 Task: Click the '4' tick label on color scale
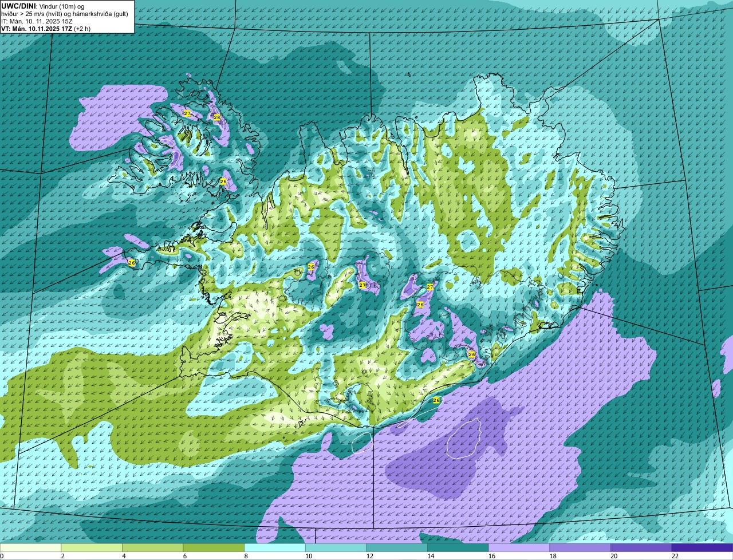(x=124, y=556)
